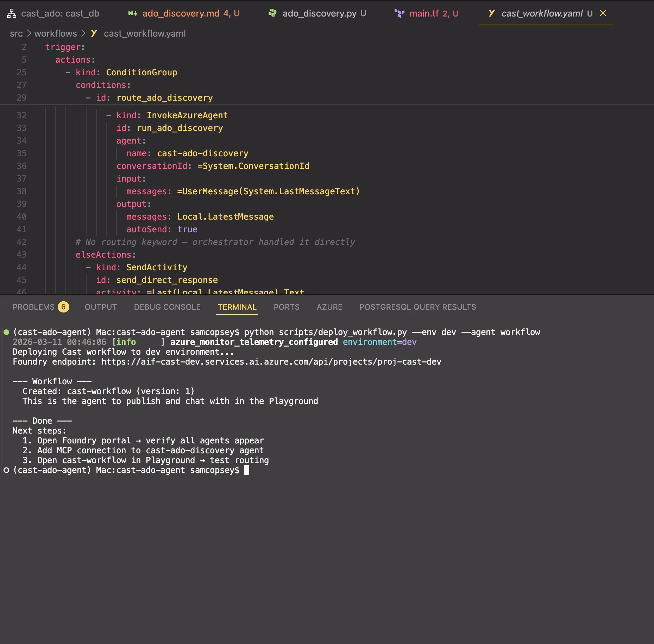Open the Foundry endpoint URL link

point(271,362)
